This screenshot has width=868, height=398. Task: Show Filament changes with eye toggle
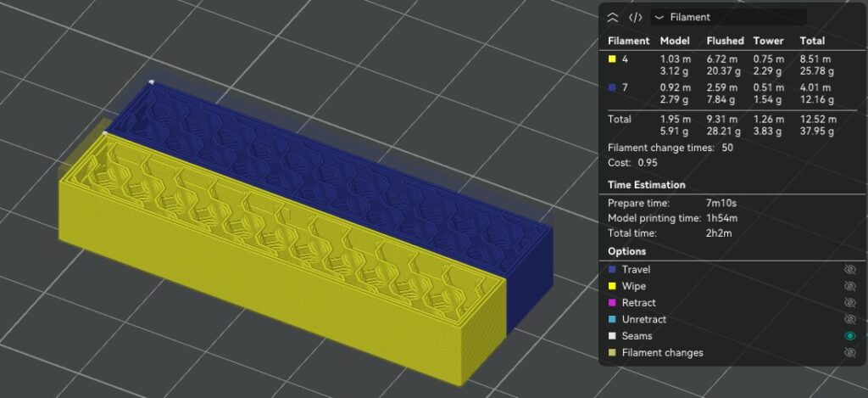pyautogui.click(x=849, y=352)
